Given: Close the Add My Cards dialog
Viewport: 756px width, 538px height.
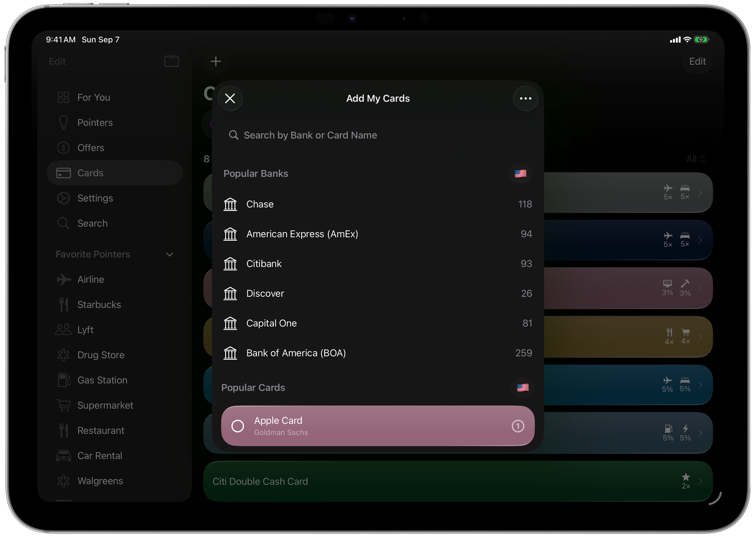Looking at the screenshot, I should point(230,98).
